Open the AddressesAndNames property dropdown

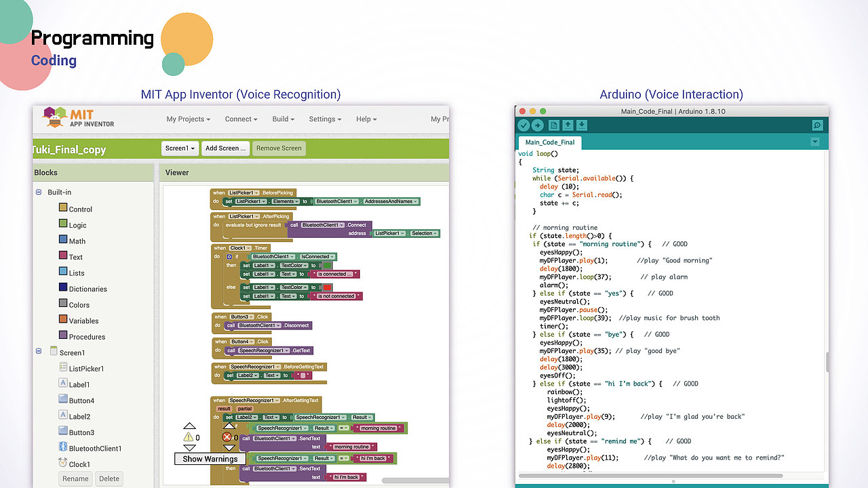tap(391, 201)
